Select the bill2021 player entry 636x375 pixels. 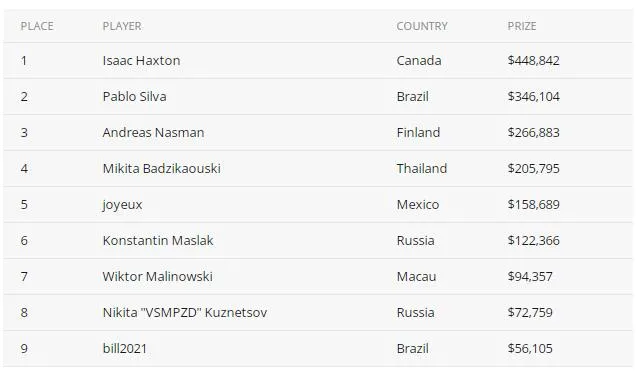pyautogui.click(x=125, y=349)
